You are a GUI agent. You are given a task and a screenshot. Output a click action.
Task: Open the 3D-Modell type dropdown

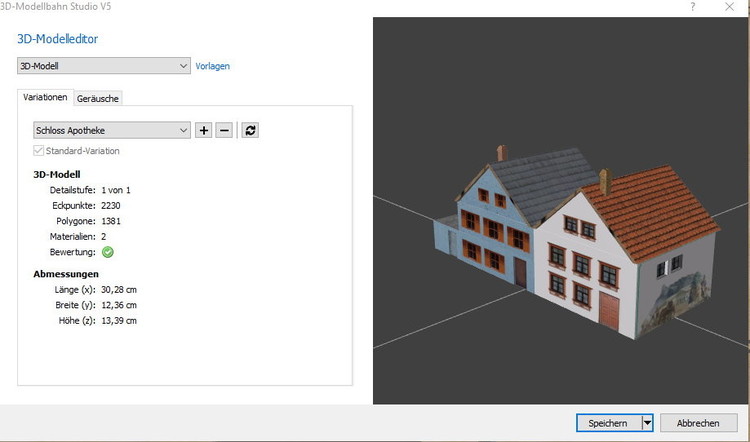103,66
